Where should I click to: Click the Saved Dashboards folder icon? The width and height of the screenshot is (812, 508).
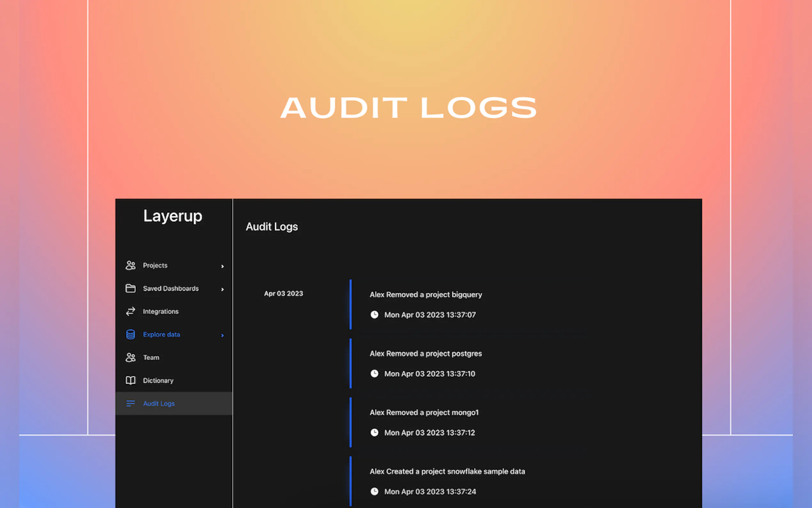tap(130, 288)
